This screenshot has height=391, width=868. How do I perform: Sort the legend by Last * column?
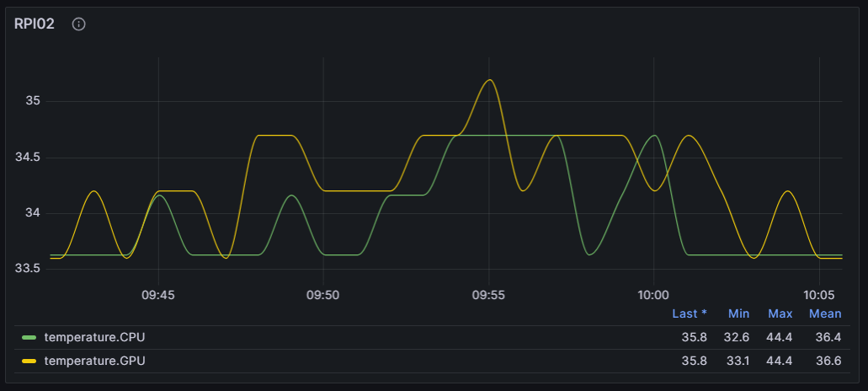pos(689,313)
